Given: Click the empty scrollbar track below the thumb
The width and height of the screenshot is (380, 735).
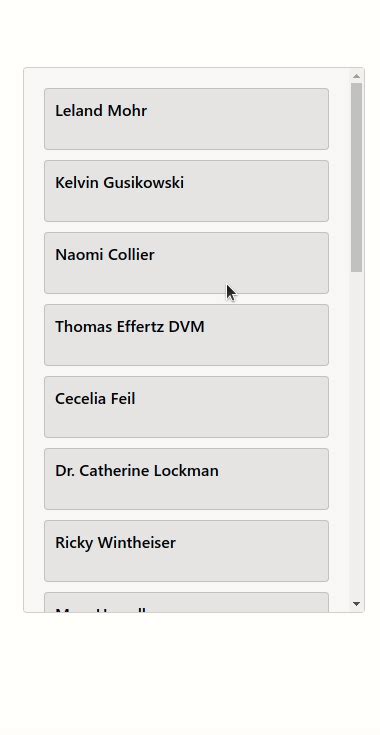Looking at the screenshot, I should click(x=356, y=434).
